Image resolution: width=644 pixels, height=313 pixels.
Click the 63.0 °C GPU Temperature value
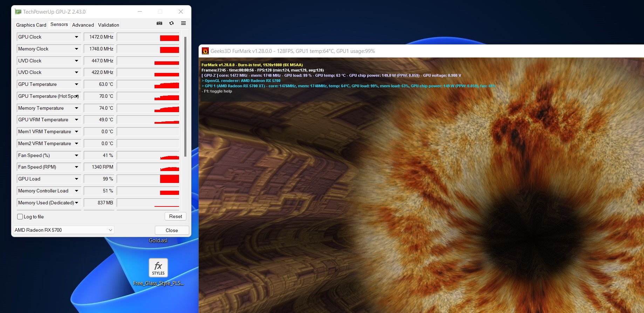pyautogui.click(x=100, y=84)
